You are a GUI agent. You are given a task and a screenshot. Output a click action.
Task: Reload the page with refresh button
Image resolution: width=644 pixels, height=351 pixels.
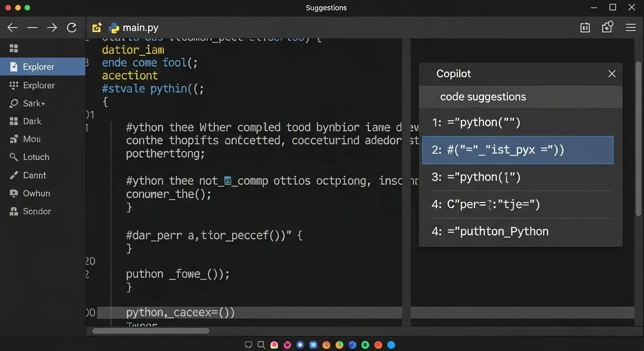pyautogui.click(x=72, y=27)
